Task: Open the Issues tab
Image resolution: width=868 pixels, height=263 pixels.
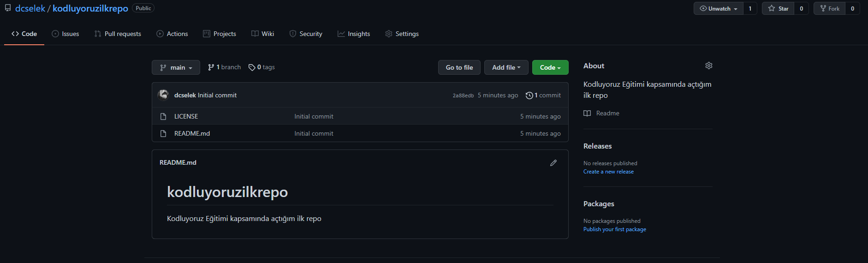Action: point(65,34)
